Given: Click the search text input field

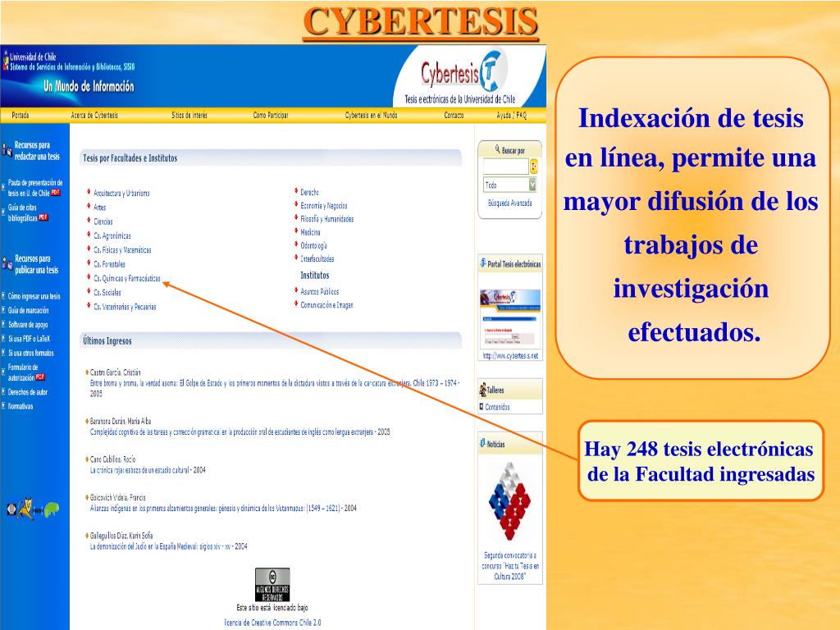Looking at the screenshot, I should (x=505, y=167).
